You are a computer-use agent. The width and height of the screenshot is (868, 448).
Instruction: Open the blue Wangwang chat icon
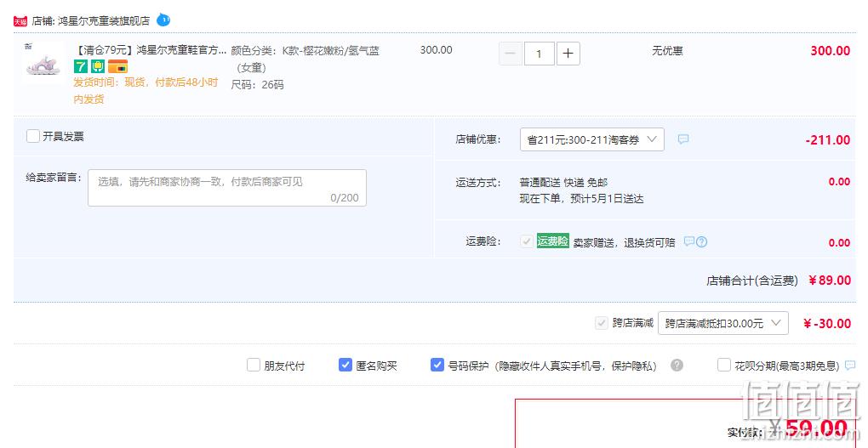pos(163,20)
